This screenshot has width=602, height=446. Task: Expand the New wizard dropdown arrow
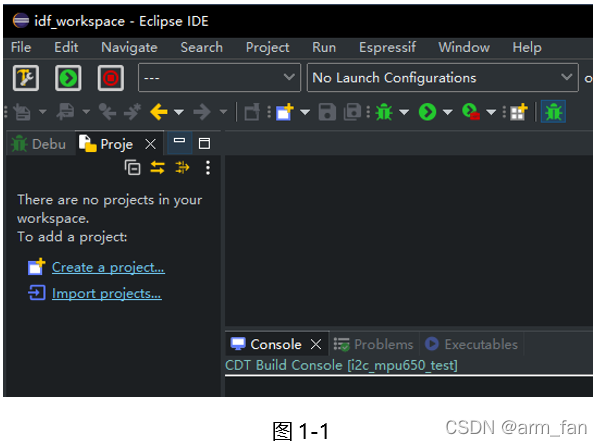click(x=305, y=112)
